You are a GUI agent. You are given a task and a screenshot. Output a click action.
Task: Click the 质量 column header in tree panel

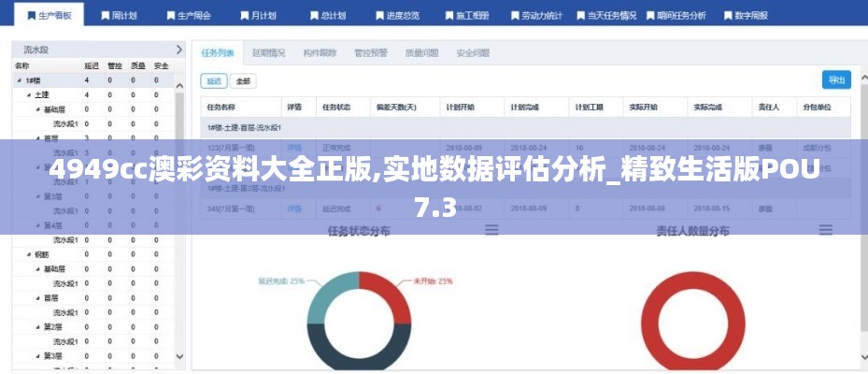pos(138,65)
